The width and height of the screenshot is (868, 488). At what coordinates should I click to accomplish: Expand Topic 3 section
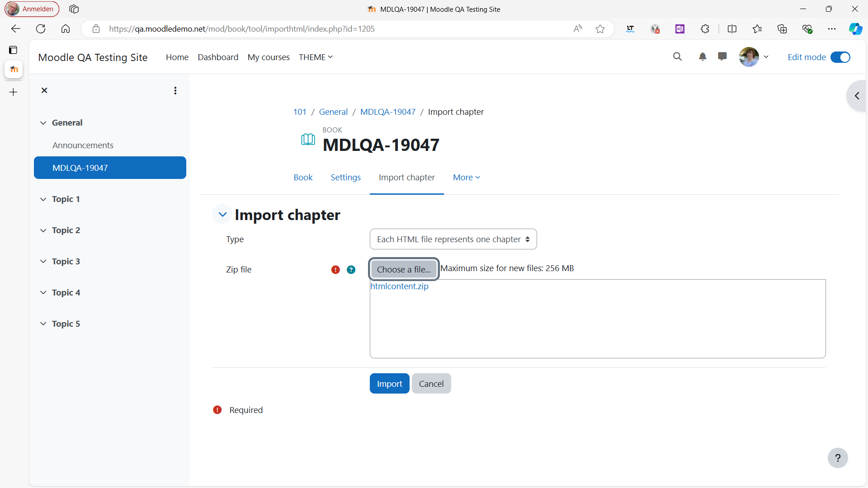[43, 262]
